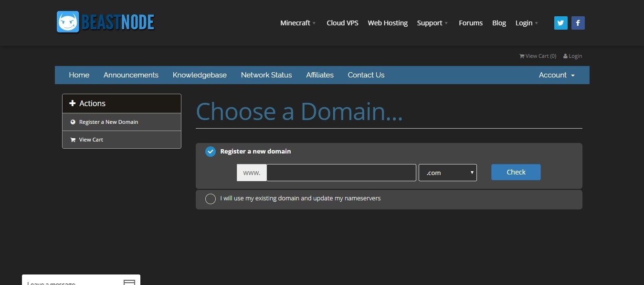
Task: Click the small Login link below header
Action: (573, 56)
